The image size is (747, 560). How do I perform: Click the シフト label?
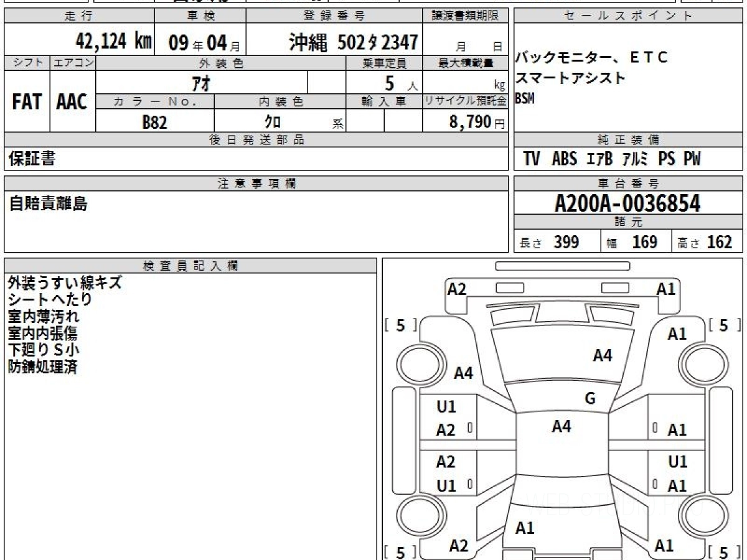[27, 63]
